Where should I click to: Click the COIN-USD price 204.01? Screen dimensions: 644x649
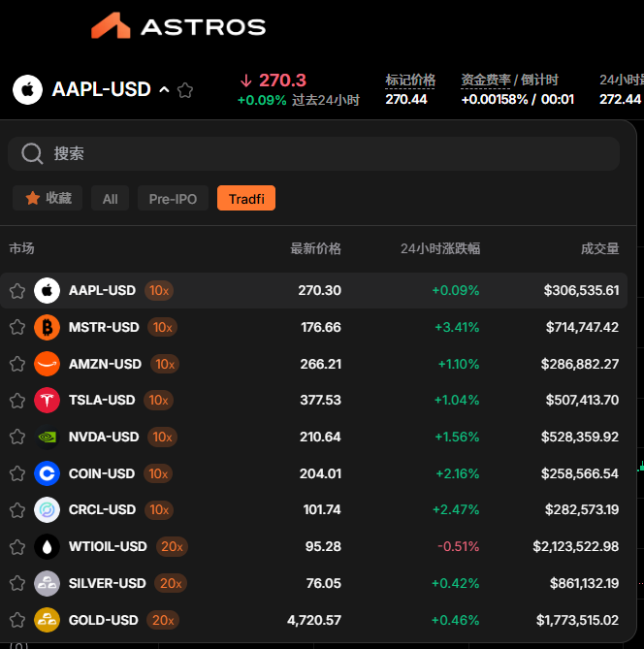[x=320, y=473]
